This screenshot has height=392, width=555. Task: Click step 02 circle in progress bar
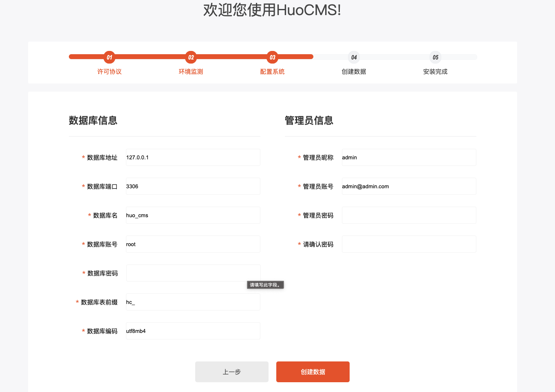tap(191, 57)
